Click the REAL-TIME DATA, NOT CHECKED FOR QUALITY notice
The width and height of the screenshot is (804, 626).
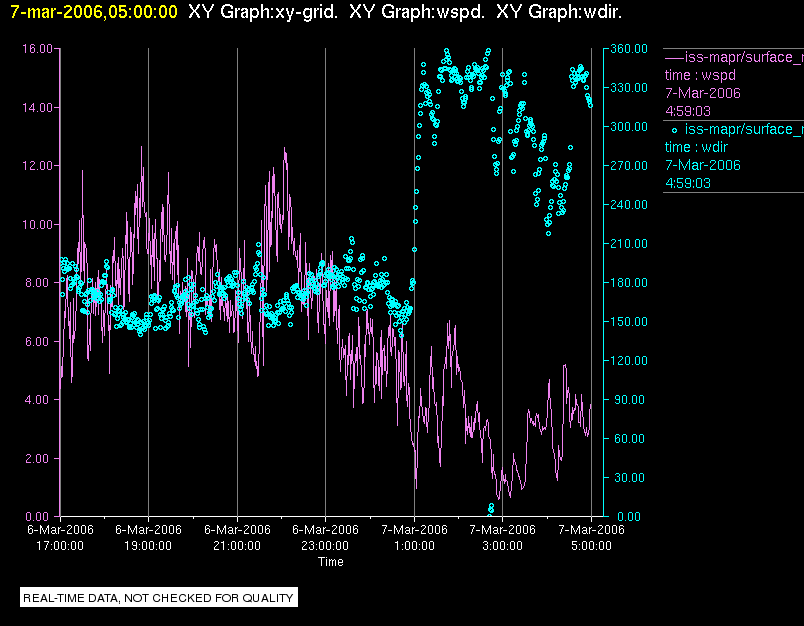[x=158, y=598]
